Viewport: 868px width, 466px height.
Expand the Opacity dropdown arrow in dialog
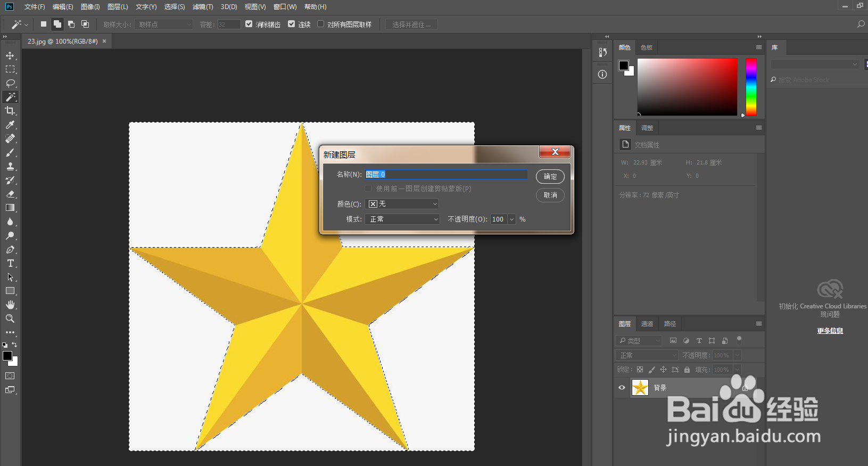(x=511, y=219)
